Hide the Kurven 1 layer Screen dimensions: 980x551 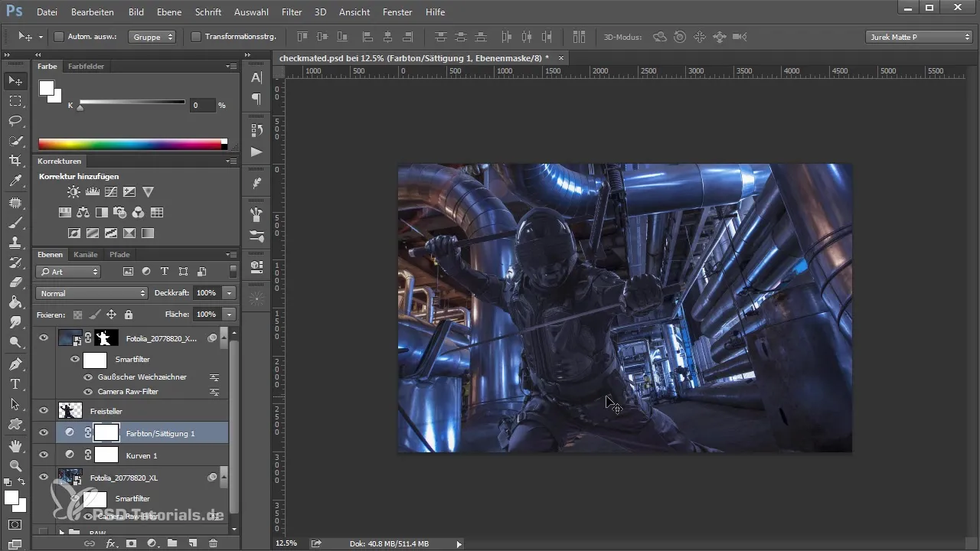tap(44, 455)
